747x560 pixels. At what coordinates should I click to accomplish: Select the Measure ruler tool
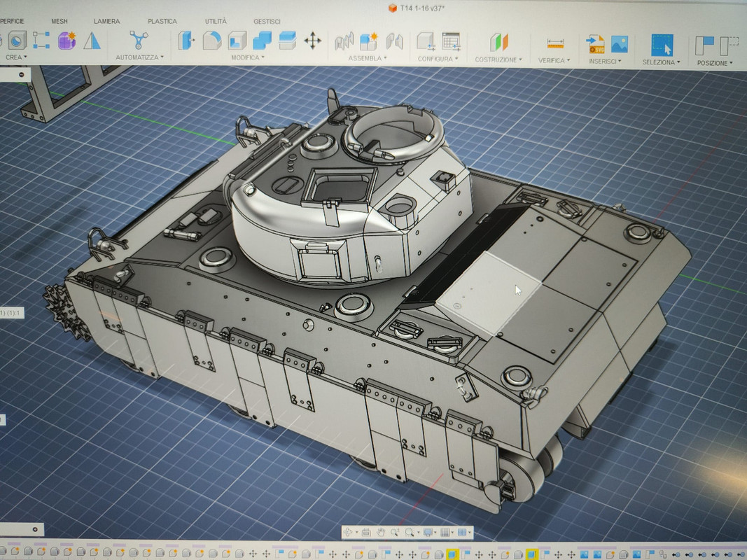point(555,44)
